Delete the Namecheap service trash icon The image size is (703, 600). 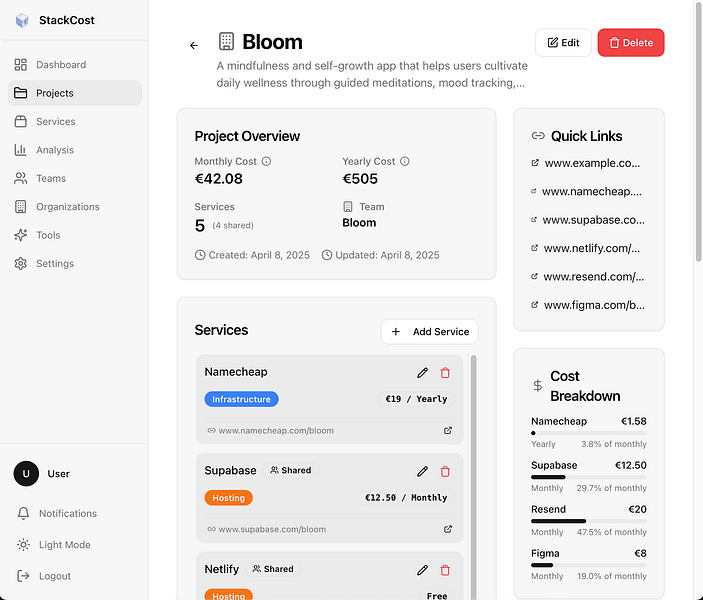click(445, 373)
